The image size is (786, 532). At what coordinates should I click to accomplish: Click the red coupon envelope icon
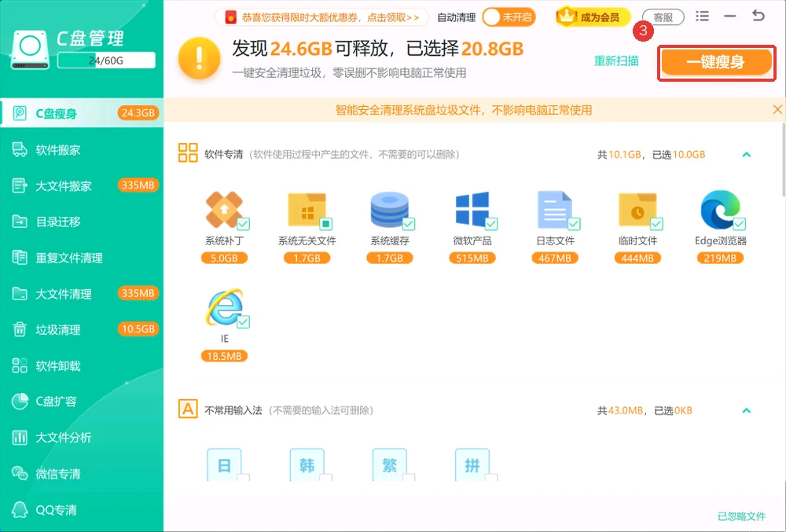(230, 17)
